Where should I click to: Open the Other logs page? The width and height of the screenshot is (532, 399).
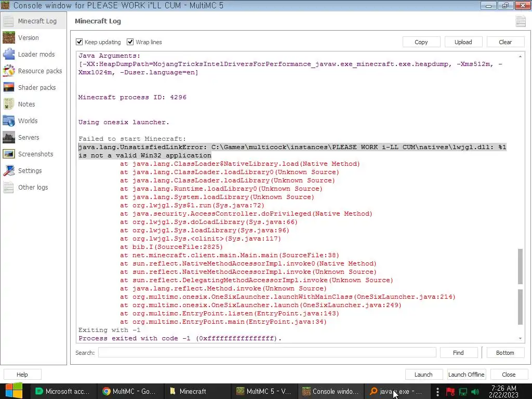[x=34, y=187]
